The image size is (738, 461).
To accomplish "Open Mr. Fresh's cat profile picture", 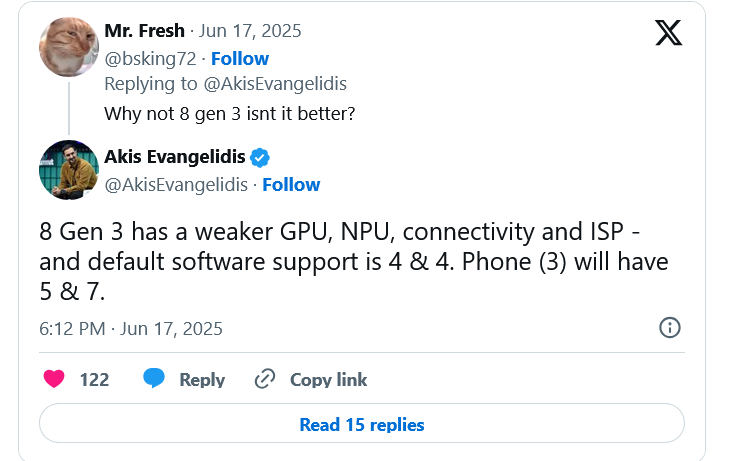I will point(68,46).
